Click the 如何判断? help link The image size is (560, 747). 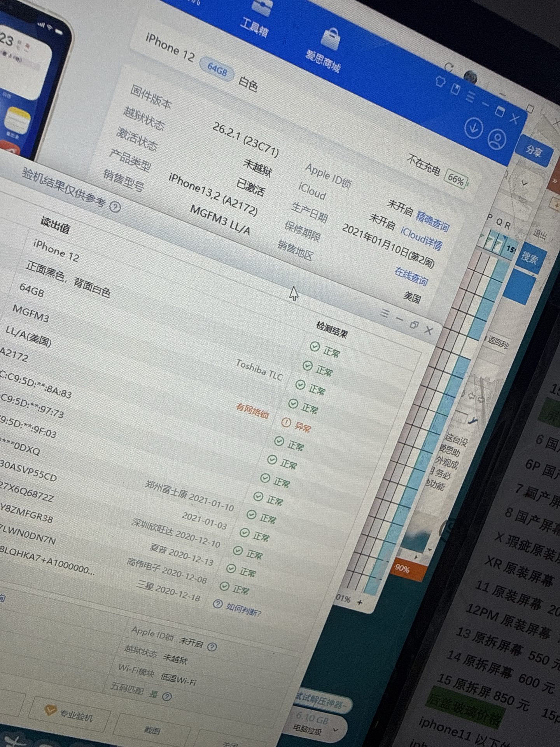(238, 608)
